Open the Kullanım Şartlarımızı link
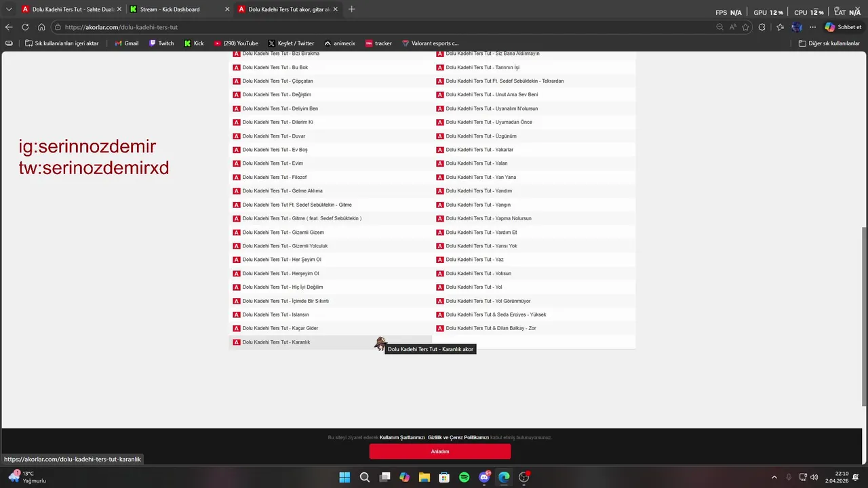Screen dimensions: 868x488 [402, 438]
